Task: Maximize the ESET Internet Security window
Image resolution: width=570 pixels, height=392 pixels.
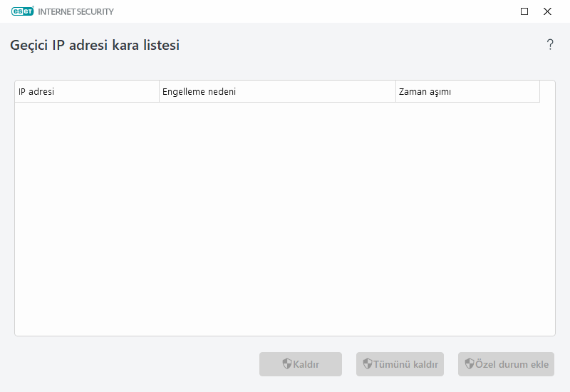Action: [524, 11]
